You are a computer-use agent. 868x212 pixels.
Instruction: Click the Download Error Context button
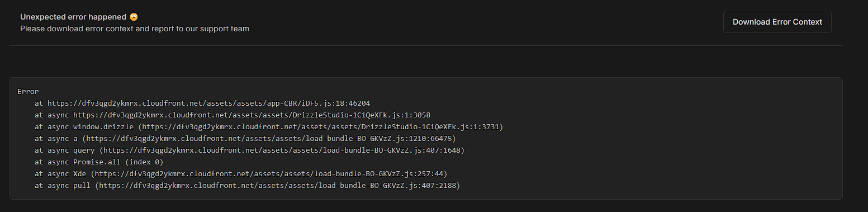tap(777, 22)
